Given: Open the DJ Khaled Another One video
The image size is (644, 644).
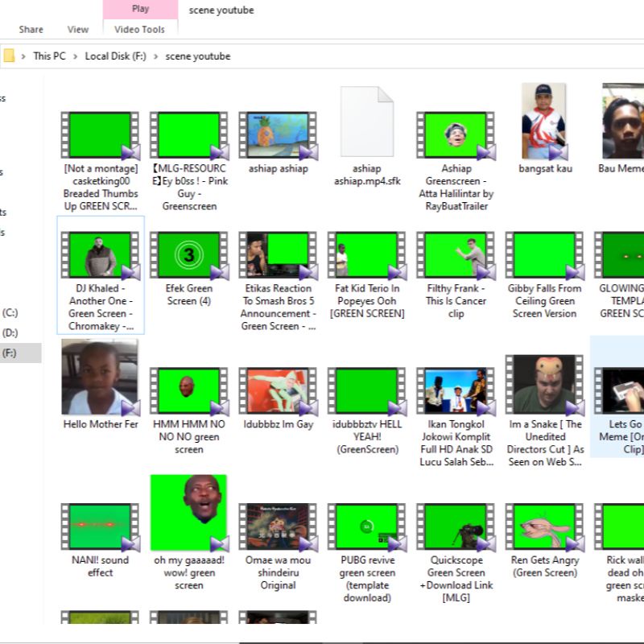Looking at the screenshot, I should (100, 256).
